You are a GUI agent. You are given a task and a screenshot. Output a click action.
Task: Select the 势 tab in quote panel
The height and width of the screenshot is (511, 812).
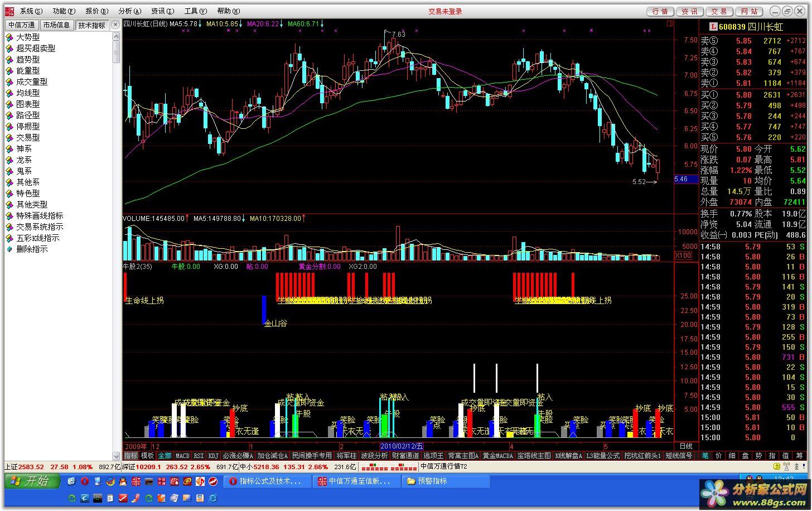coord(758,456)
